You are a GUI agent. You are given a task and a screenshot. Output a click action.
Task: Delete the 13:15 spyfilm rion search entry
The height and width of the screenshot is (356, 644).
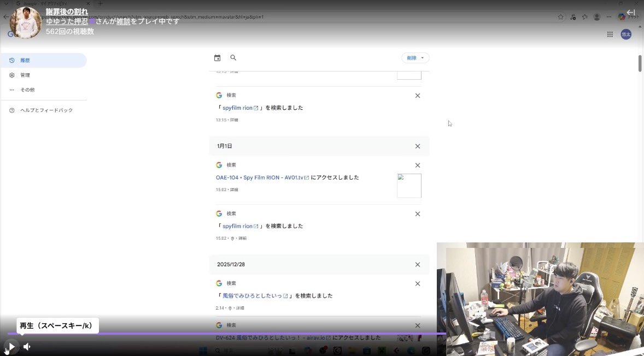(418, 96)
